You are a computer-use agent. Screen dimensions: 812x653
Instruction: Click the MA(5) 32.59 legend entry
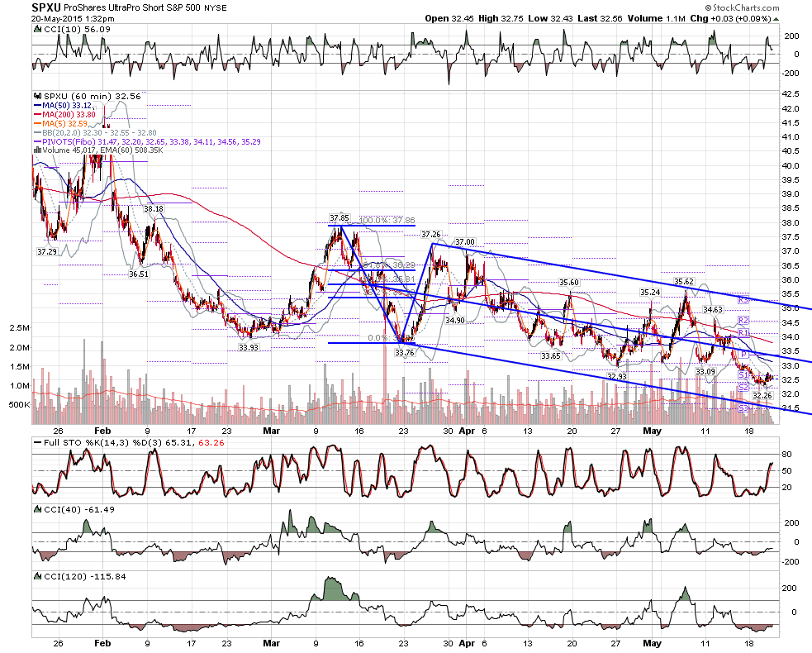pos(60,123)
